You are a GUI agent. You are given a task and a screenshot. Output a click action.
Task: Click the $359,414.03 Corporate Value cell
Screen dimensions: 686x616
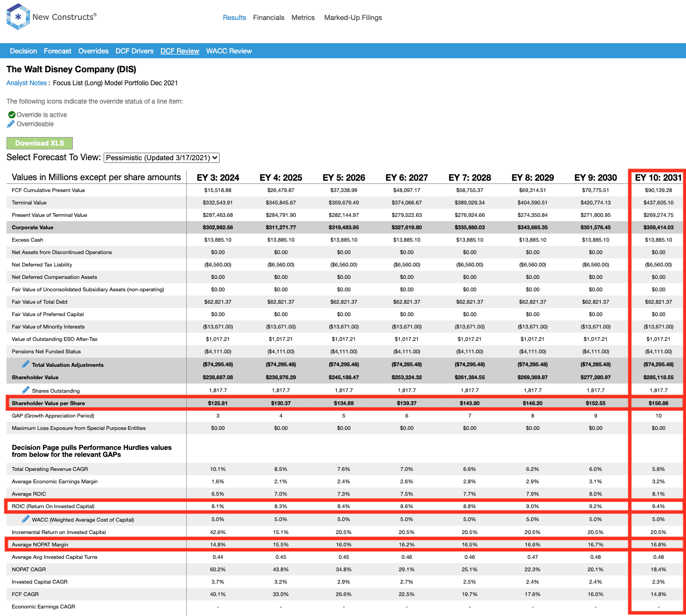pyautogui.click(x=658, y=228)
